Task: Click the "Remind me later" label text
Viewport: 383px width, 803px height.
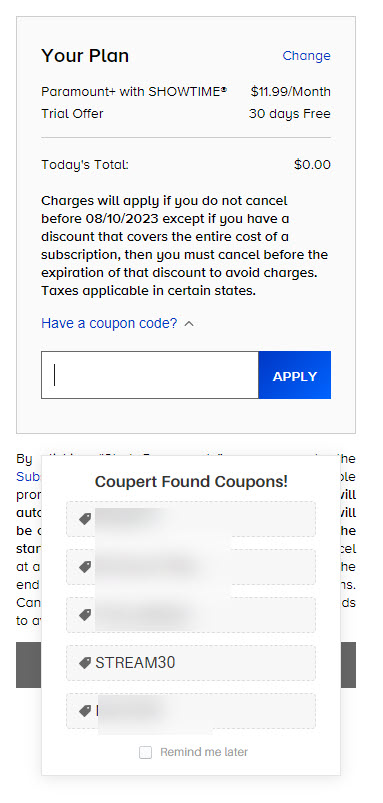Action: 204,752
